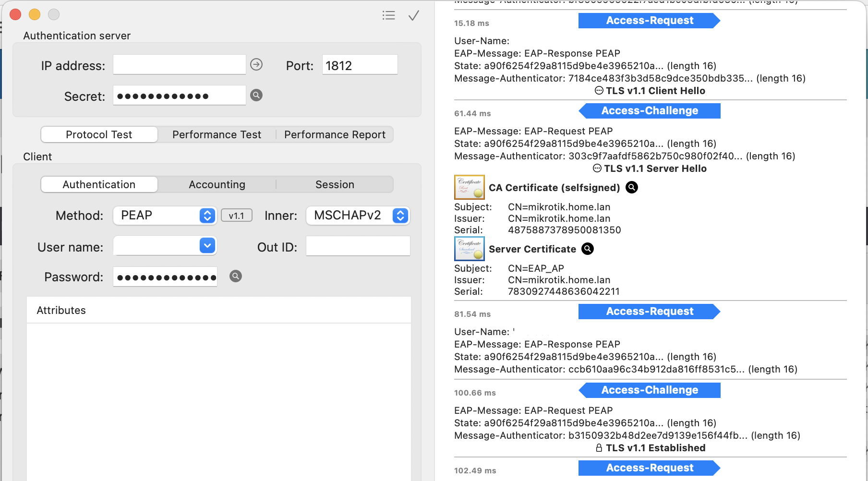
Task: Click the Port field showing 1812
Action: point(360,64)
